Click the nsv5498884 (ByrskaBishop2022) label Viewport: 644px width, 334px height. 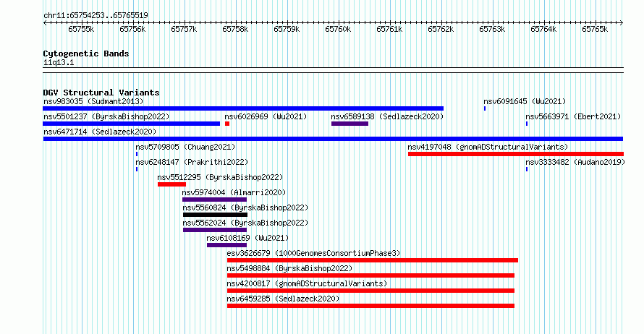(x=289, y=268)
